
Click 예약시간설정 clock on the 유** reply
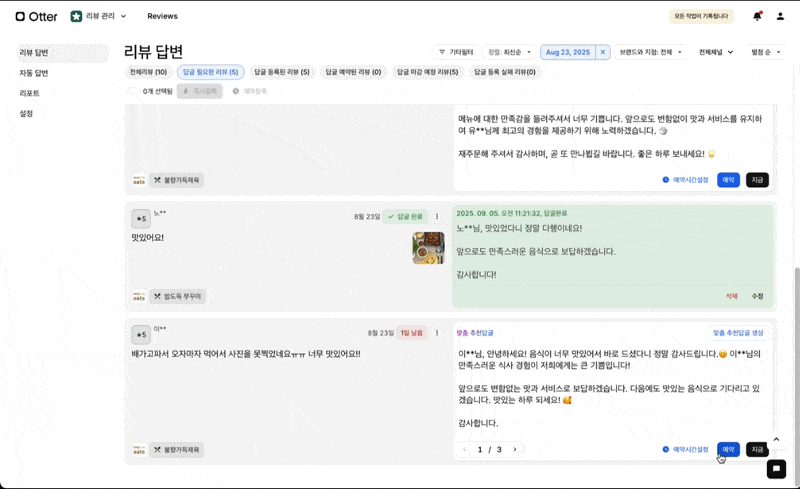(685, 180)
